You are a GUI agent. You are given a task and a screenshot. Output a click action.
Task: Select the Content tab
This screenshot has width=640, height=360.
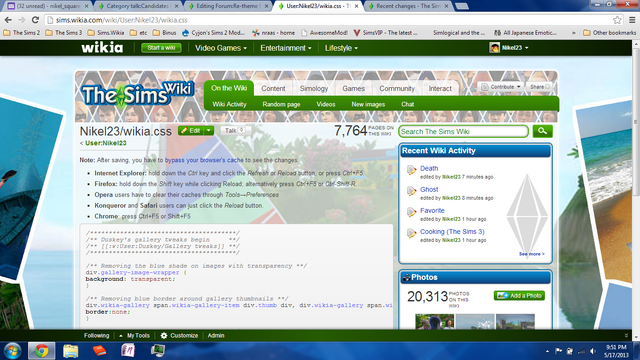pyautogui.click(x=273, y=89)
